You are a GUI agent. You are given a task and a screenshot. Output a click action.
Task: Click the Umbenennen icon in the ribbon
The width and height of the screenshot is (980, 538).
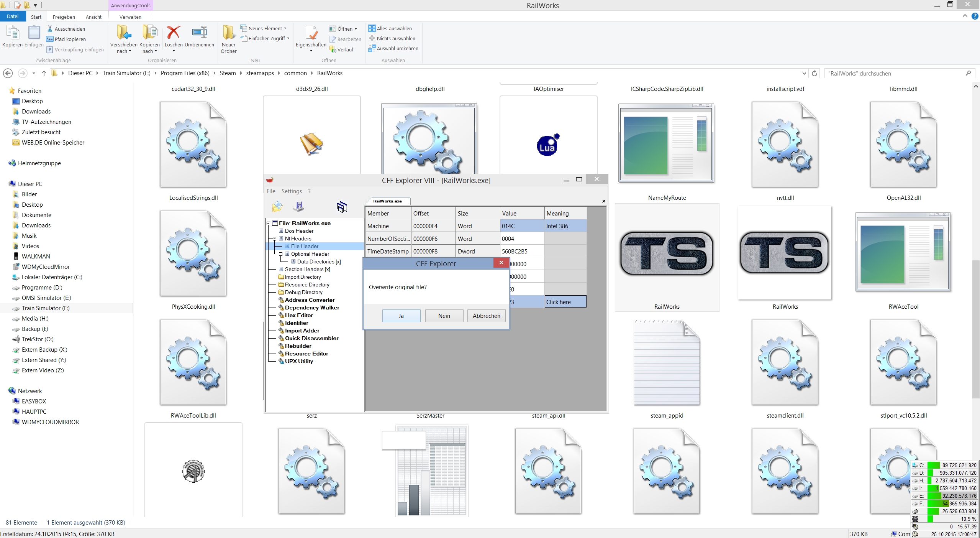click(199, 33)
